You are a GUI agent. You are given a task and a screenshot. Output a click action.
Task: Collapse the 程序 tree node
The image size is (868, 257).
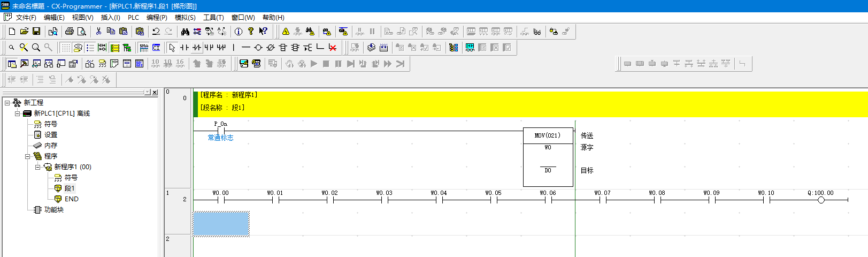tap(27, 156)
